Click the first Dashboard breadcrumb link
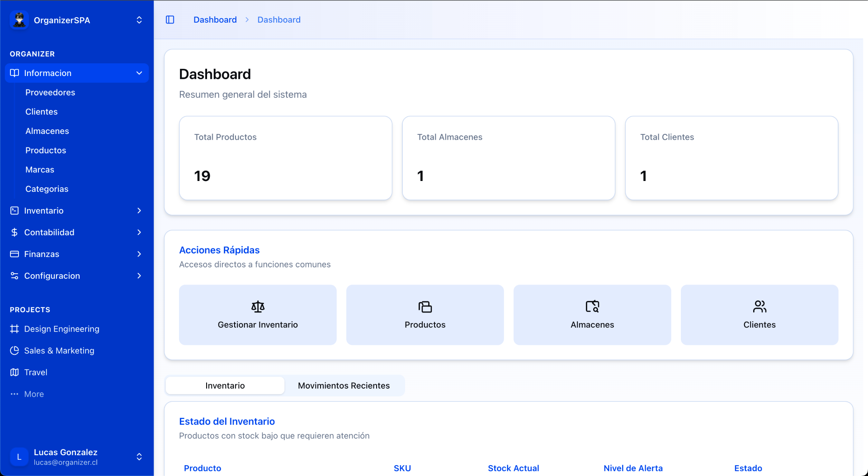Viewport: 868px width, 476px height. 215,19
